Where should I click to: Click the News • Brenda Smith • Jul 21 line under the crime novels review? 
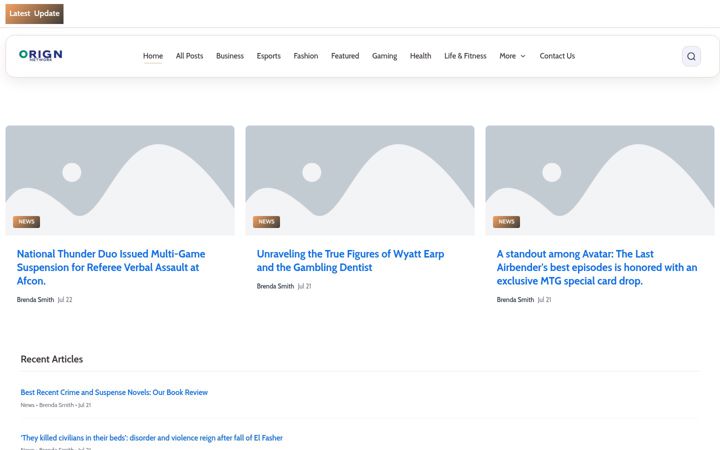click(x=56, y=405)
